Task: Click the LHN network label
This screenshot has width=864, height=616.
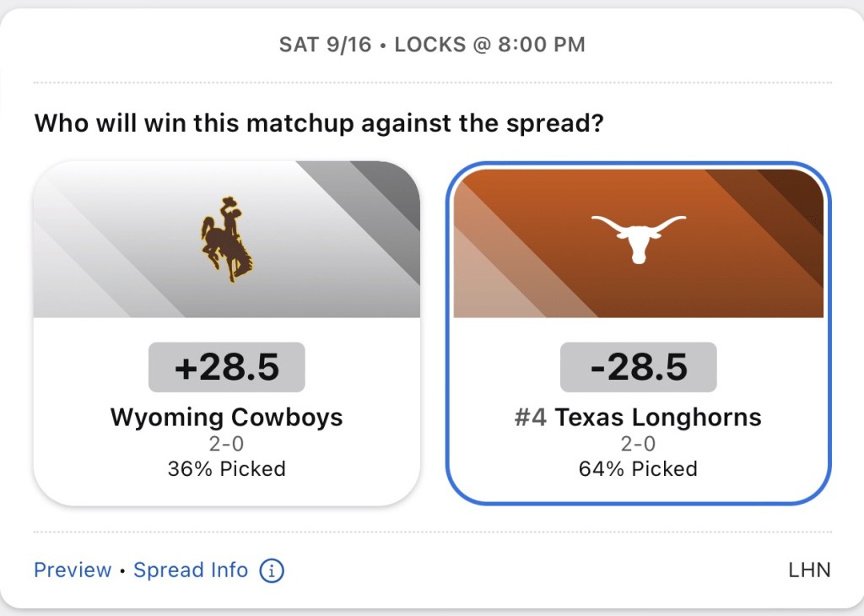Action: tap(809, 570)
